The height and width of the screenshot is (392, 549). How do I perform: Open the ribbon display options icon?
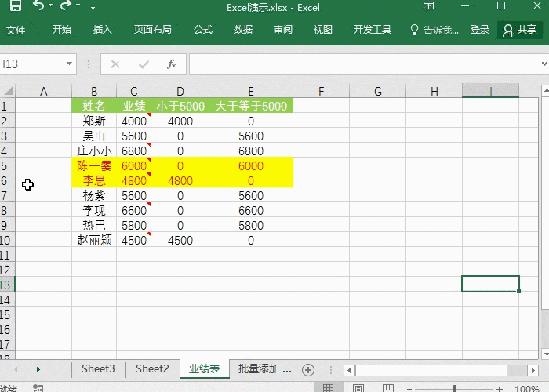[x=428, y=5]
